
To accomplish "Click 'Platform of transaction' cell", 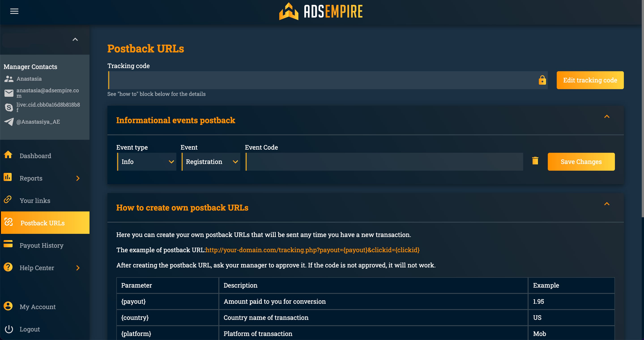I will [373, 334].
